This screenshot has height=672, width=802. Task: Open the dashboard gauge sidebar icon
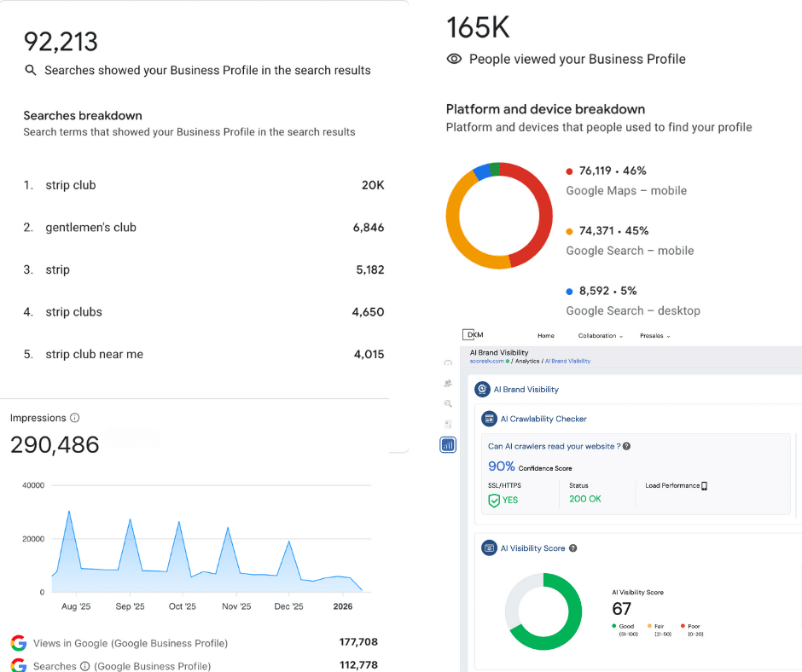tap(448, 362)
